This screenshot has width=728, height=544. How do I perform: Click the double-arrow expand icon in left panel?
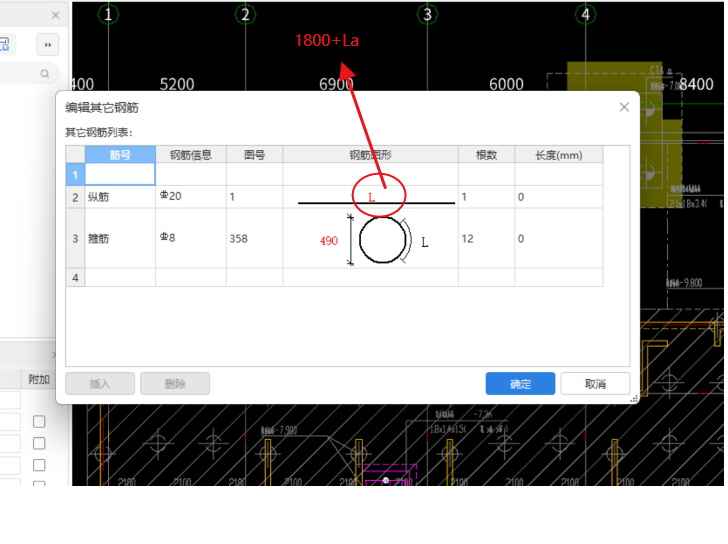tap(48, 45)
